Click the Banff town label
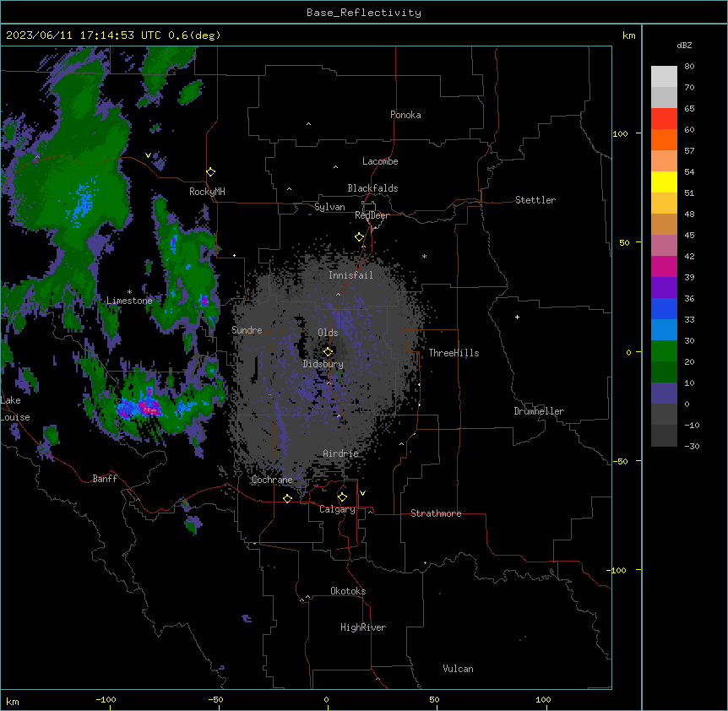Viewport: 728px width, 711px height. 105,479
